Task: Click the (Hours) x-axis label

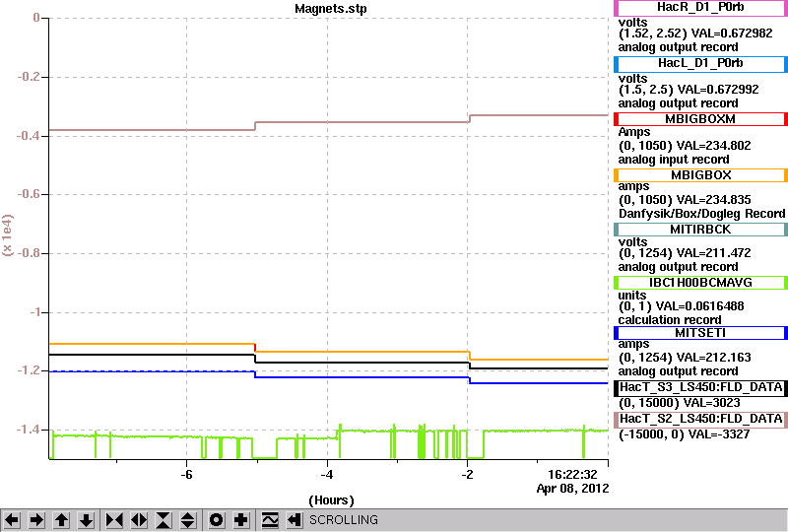Action: (x=331, y=500)
